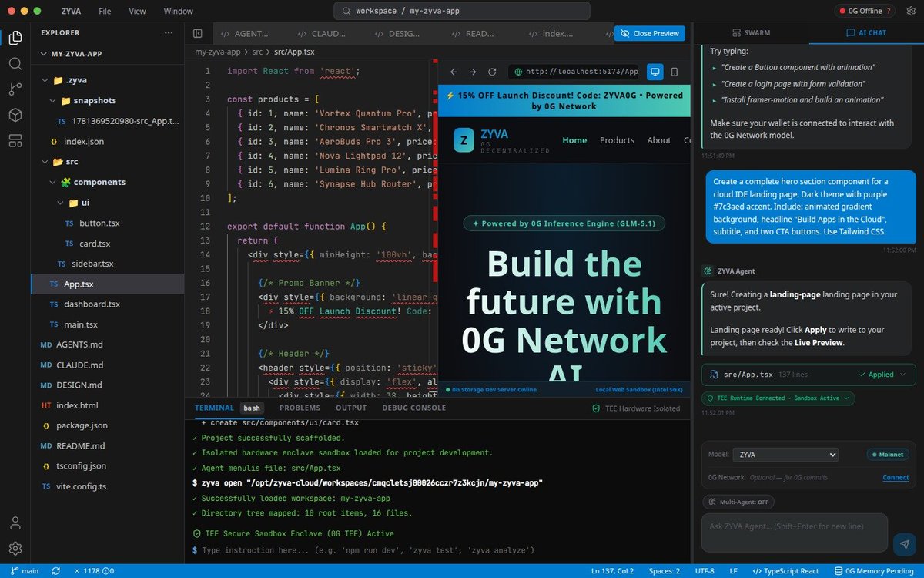This screenshot has height=578, width=924.
Task: Click the workspace / my-zyva-app search bar
Action: pos(462,11)
